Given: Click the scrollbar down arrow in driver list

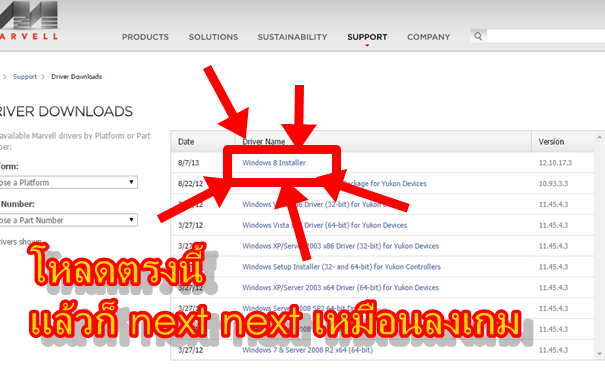Looking at the screenshot, I should pyautogui.click(x=599, y=354).
